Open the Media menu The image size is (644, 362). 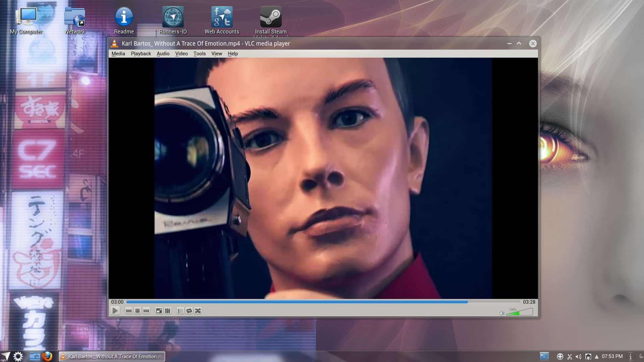coord(118,54)
